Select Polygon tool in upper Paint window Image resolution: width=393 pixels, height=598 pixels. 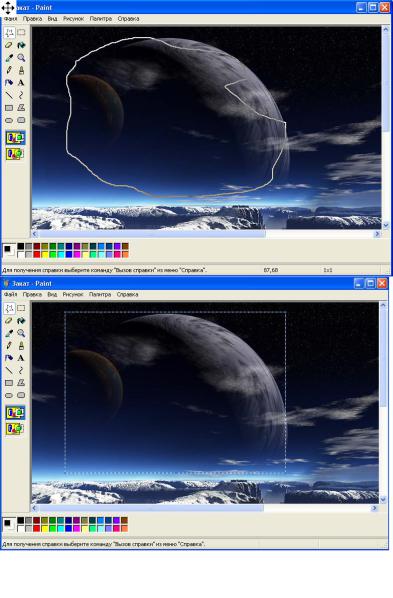click(x=21, y=108)
